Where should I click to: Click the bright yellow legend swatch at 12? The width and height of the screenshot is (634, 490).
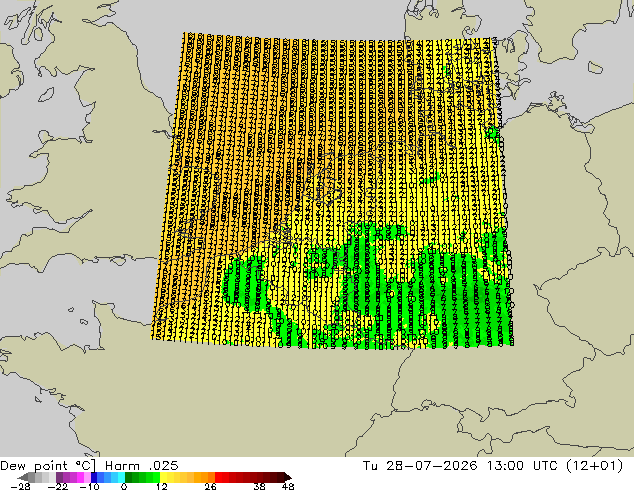click(163, 477)
